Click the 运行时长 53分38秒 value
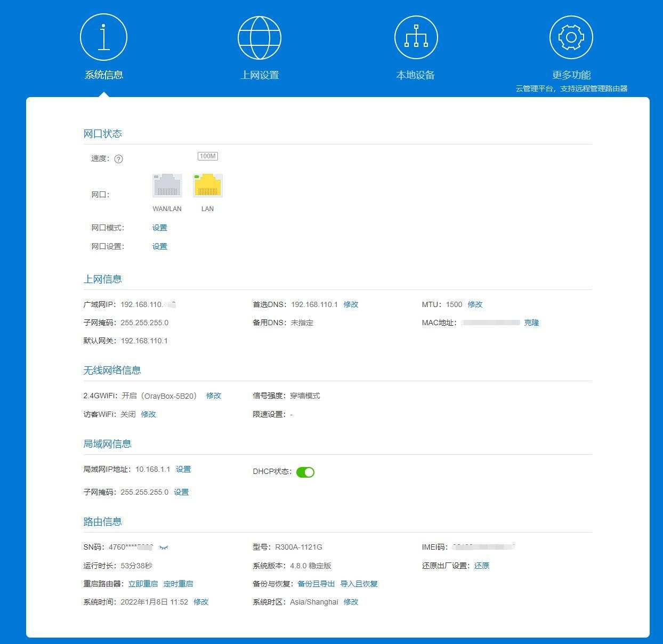 [x=136, y=566]
